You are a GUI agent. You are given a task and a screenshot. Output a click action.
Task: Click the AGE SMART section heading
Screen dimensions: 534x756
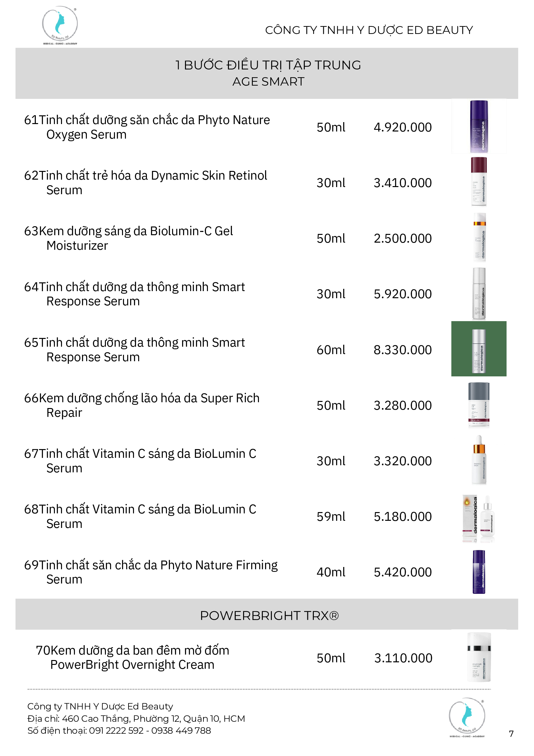coord(268,81)
